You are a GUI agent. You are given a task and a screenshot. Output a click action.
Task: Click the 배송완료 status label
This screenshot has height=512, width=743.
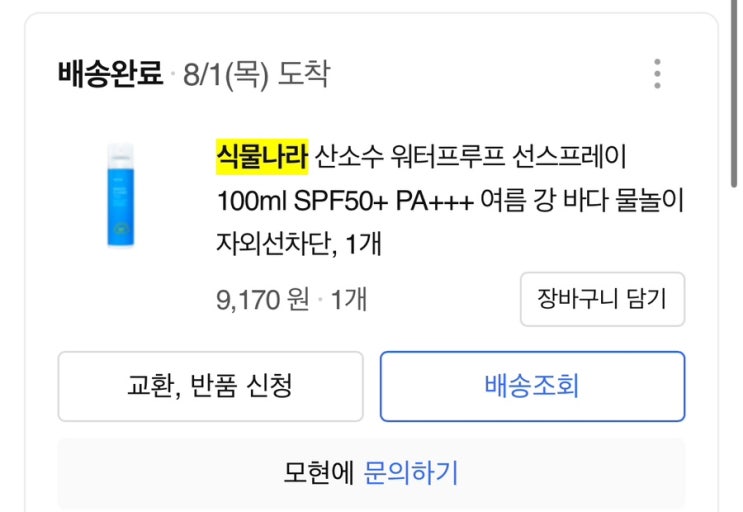click(110, 74)
